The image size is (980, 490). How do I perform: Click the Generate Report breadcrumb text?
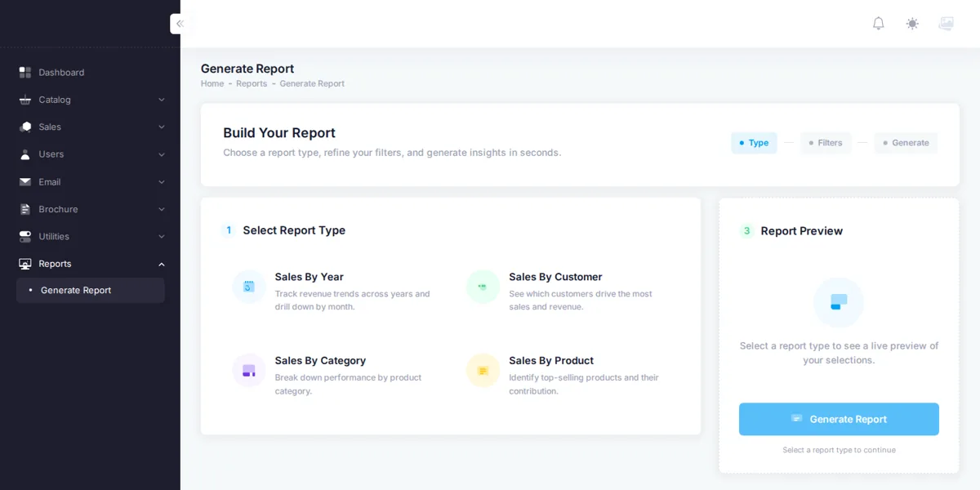tap(312, 83)
